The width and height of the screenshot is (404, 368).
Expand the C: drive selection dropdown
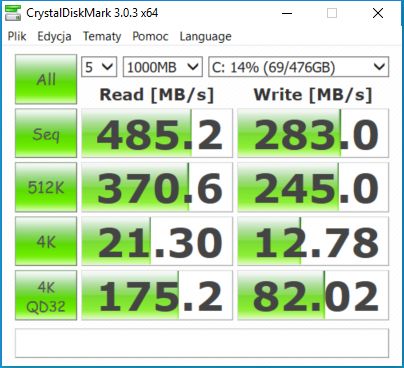click(x=298, y=67)
